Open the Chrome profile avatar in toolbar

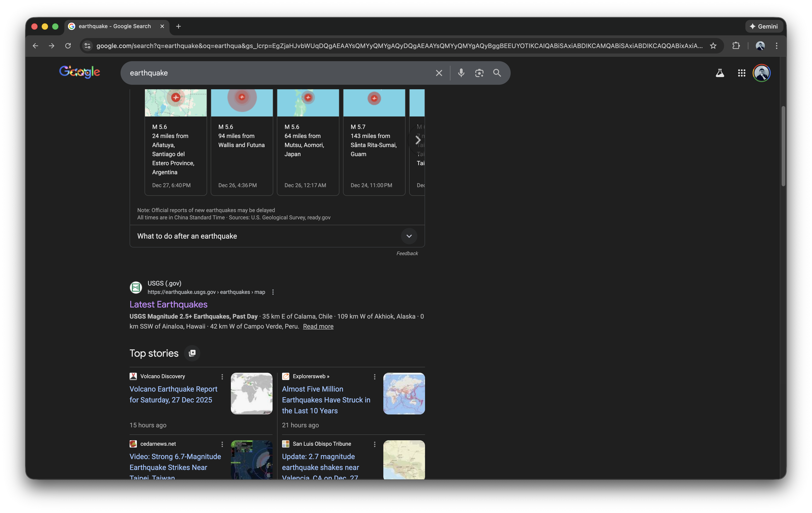pos(760,46)
